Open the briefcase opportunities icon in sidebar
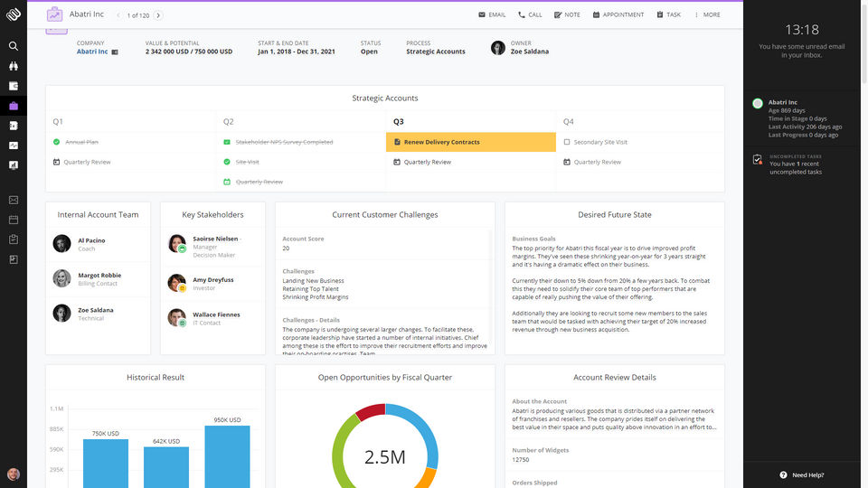Image resolution: width=868 pixels, height=488 pixels. coord(14,106)
